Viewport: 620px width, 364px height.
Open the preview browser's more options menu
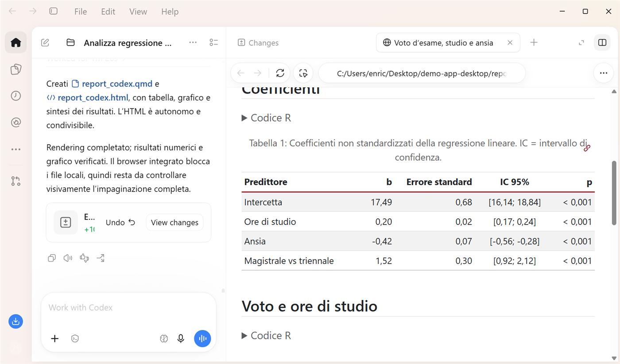(x=604, y=73)
